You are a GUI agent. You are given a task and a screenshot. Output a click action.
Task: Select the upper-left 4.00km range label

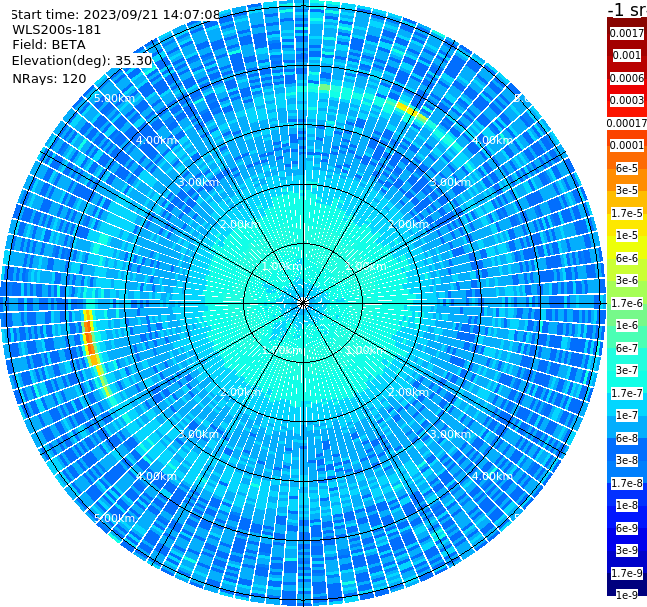point(156,140)
